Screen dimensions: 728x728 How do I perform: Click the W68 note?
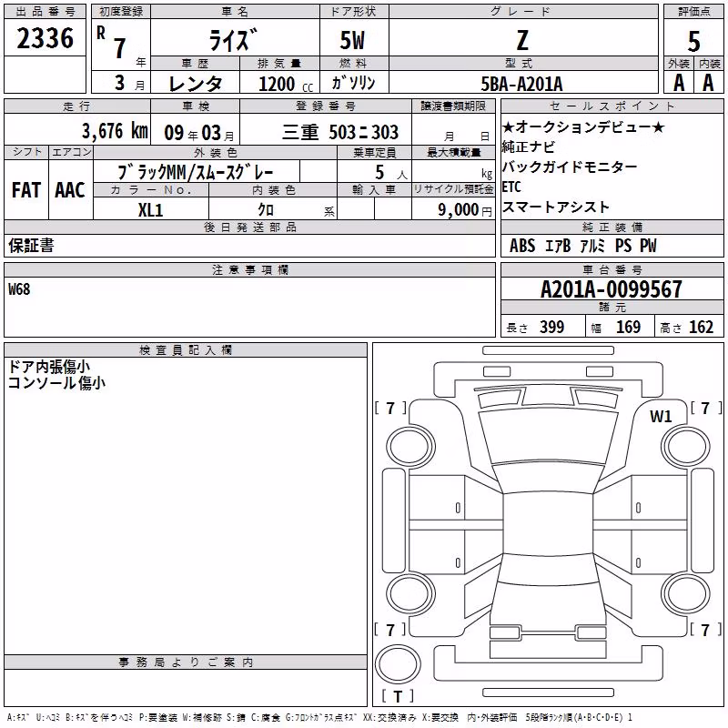(19, 289)
